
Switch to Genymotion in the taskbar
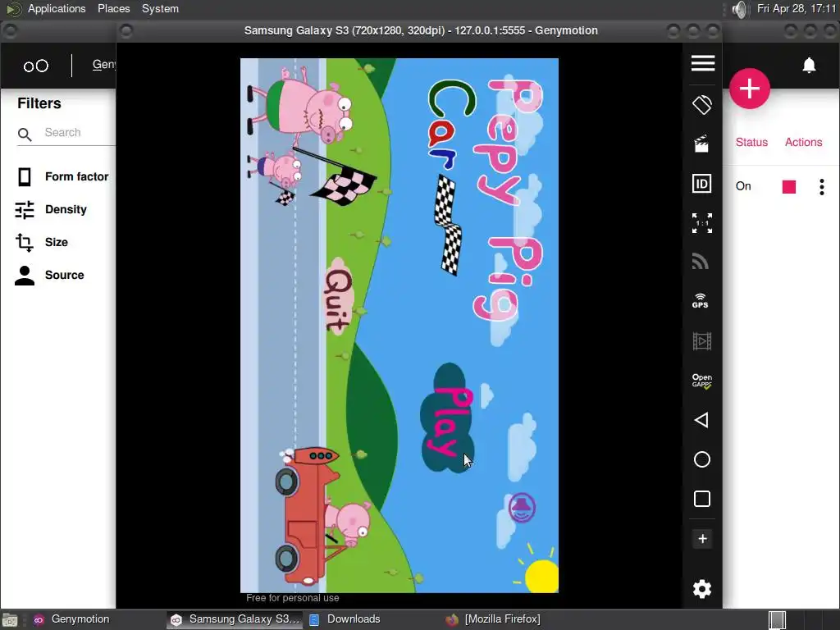point(72,619)
